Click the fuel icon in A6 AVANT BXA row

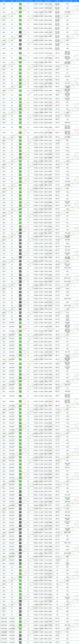pyautogui.click(x=20, y=488)
